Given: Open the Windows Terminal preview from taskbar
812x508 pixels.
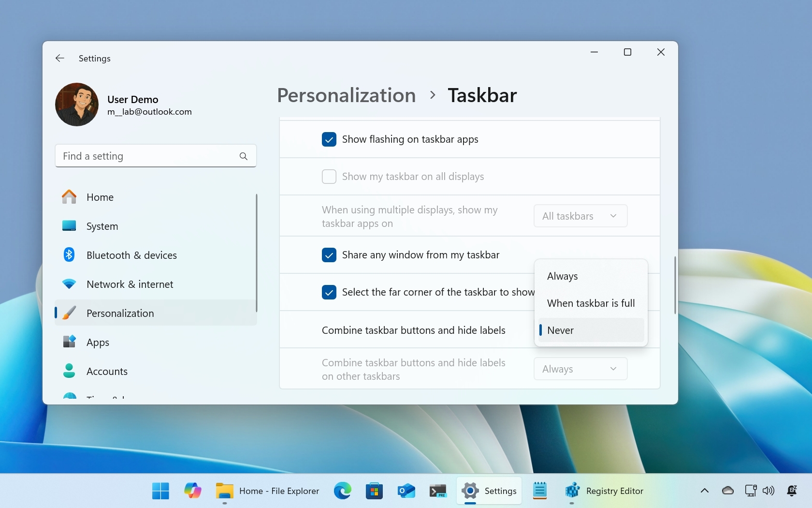Looking at the screenshot, I should click(438, 491).
